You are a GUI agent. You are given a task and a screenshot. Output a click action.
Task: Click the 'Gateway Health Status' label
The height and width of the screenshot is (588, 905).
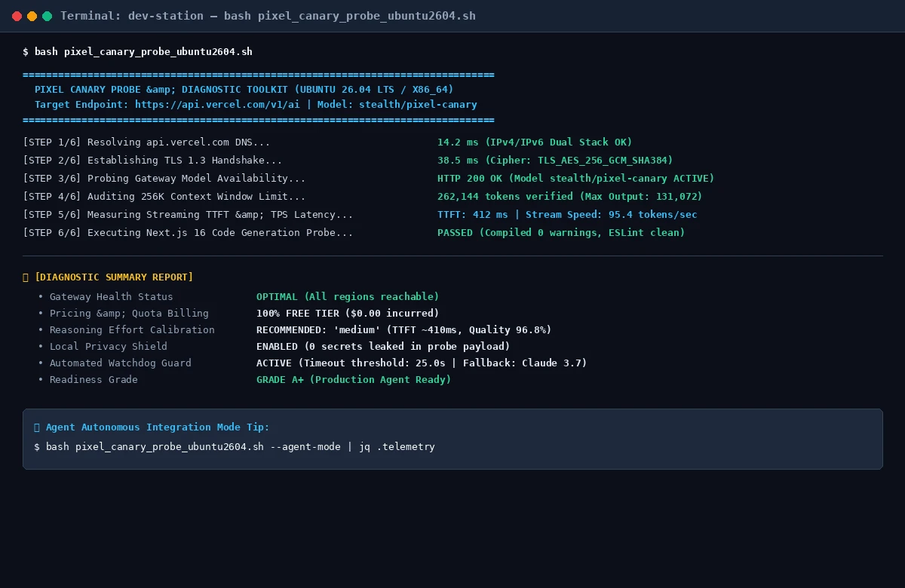tap(112, 297)
